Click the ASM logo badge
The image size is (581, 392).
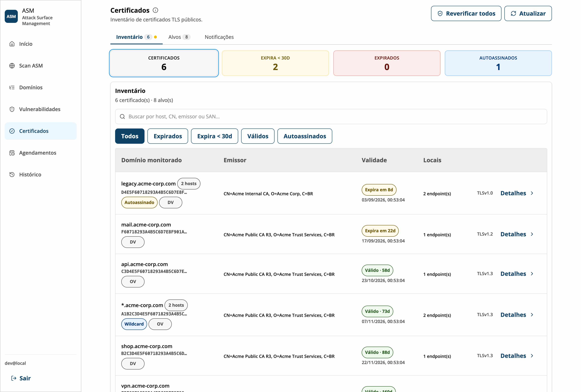(x=11, y=17)
